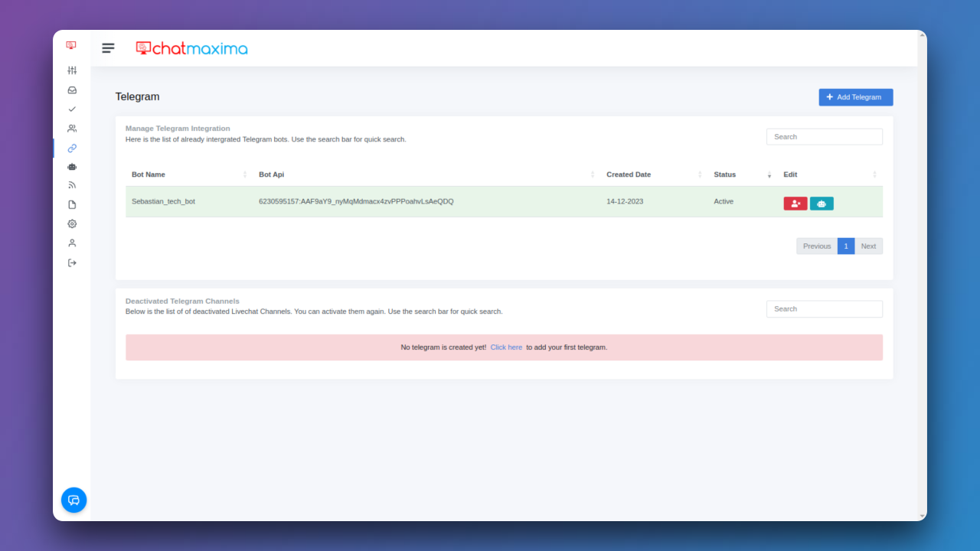Click the red monitor logo in sidebar
The width and height of the screenshot is (980, 551).
pyautogui.click(x=71, y=45)
